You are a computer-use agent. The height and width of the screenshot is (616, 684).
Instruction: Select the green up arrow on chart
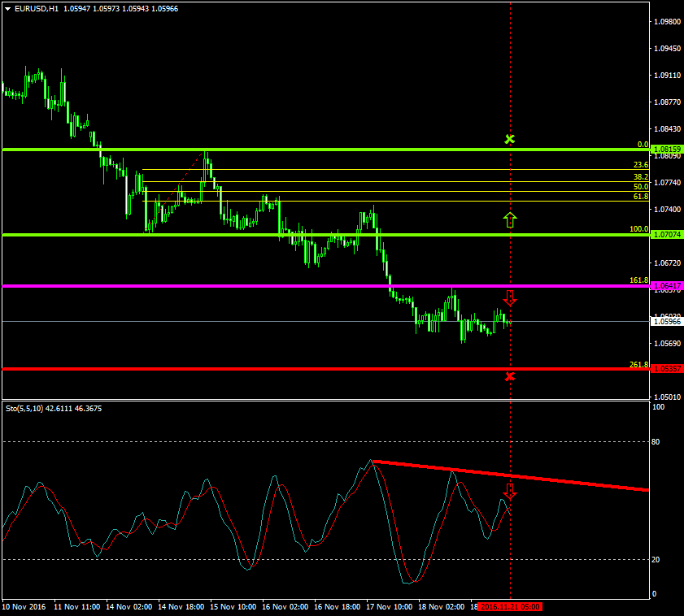tap(510, 219)
